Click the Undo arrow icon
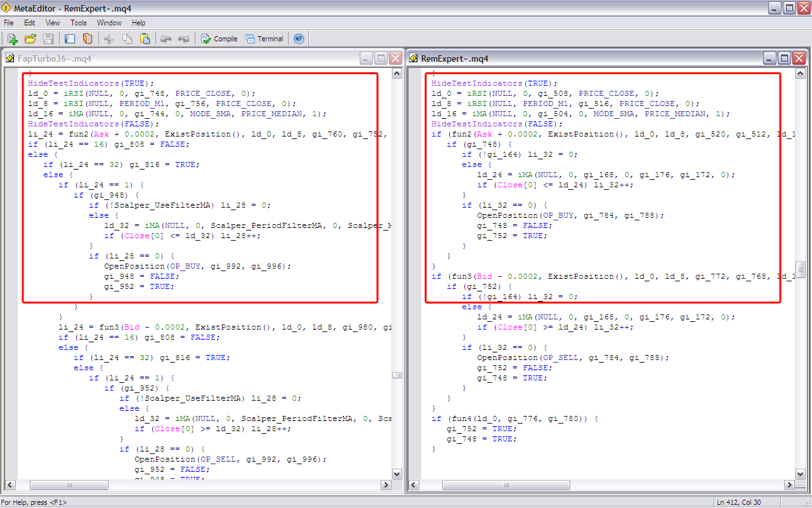Image resolution: width=812 pixels, height=508 pixels. (166, 39)
